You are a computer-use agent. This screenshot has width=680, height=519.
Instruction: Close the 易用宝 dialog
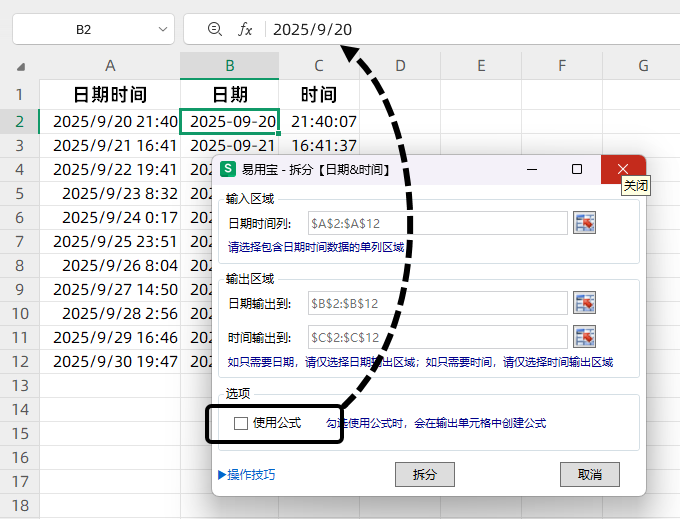pos(623,169)
